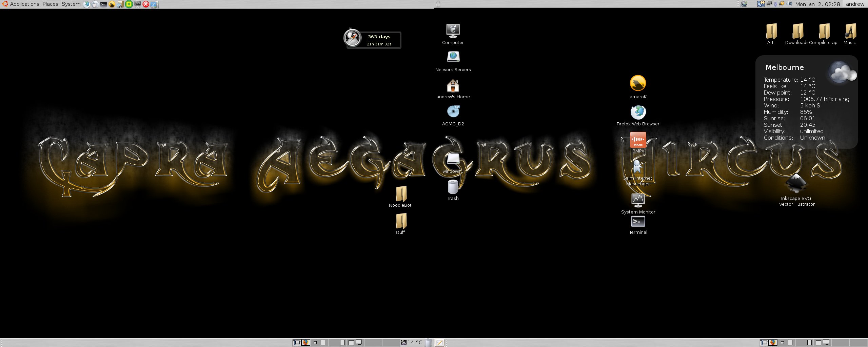Open the System menu
868x347 pixels.
point(71,4)
